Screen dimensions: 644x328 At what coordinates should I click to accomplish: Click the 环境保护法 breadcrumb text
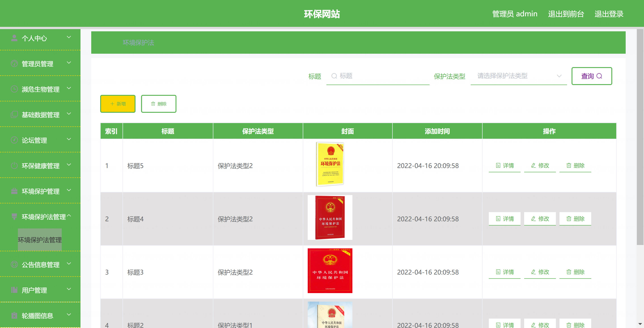point(138,43)
